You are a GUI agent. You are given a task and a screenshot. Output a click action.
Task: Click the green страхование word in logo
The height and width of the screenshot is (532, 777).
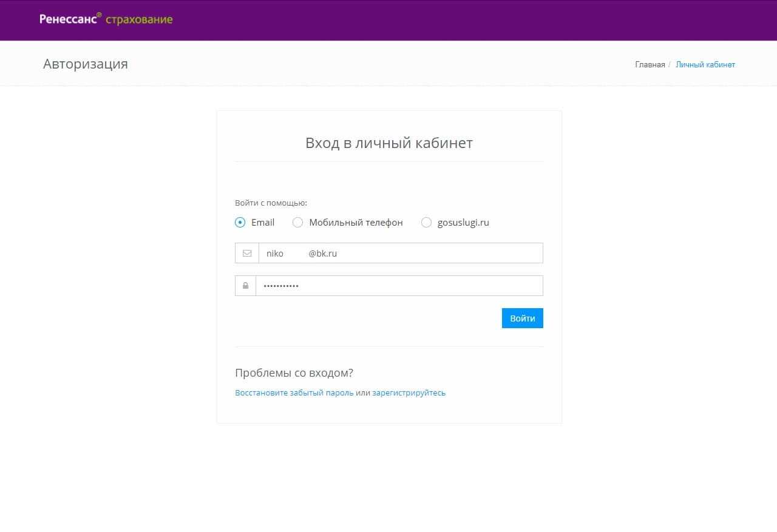click(139, 19)
